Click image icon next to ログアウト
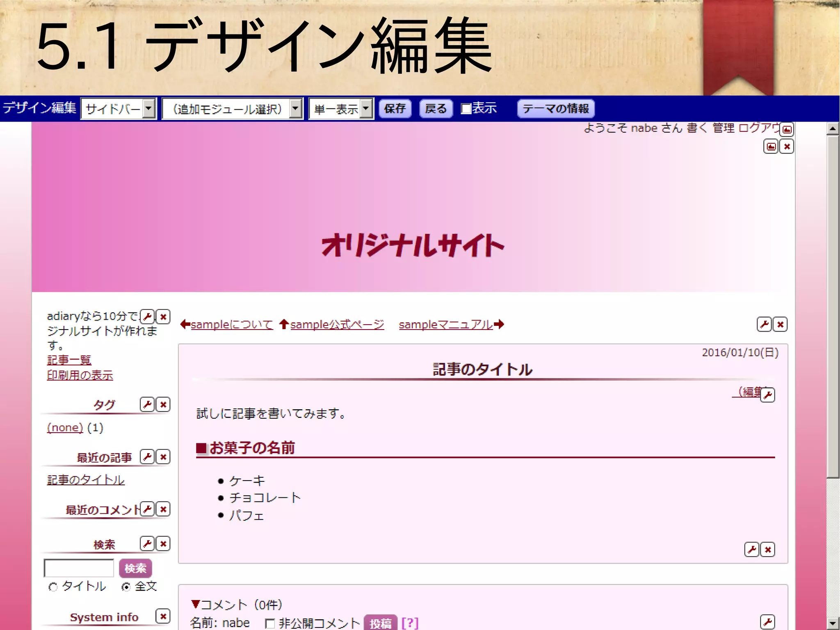840x630 pixels. (787, 130)
